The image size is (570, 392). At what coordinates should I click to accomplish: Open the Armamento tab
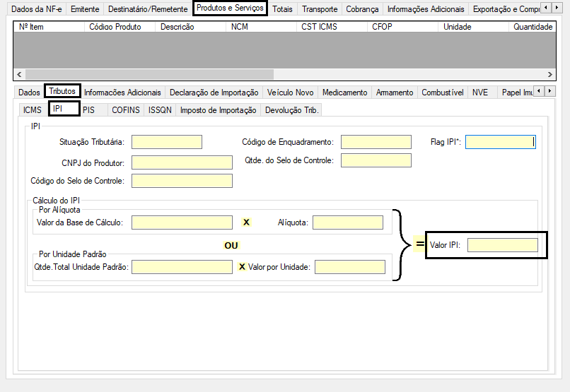[395, 93]
